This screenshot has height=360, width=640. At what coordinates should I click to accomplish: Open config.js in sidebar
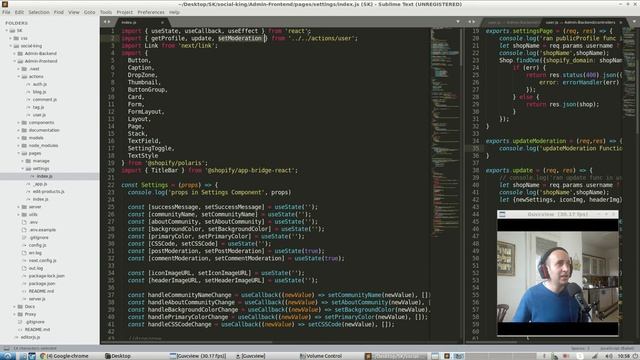[37, 245]
